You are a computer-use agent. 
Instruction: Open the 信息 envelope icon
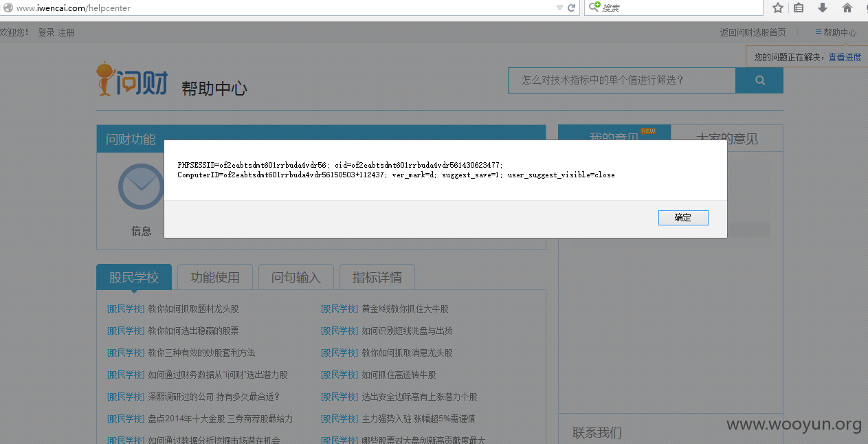pos(141,186)
